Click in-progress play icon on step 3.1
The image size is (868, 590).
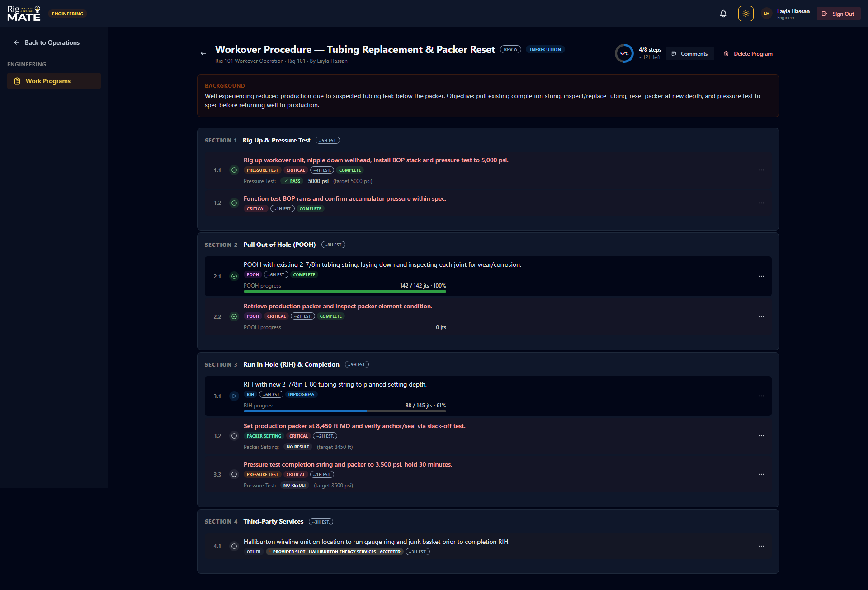(x=234, y=396)
